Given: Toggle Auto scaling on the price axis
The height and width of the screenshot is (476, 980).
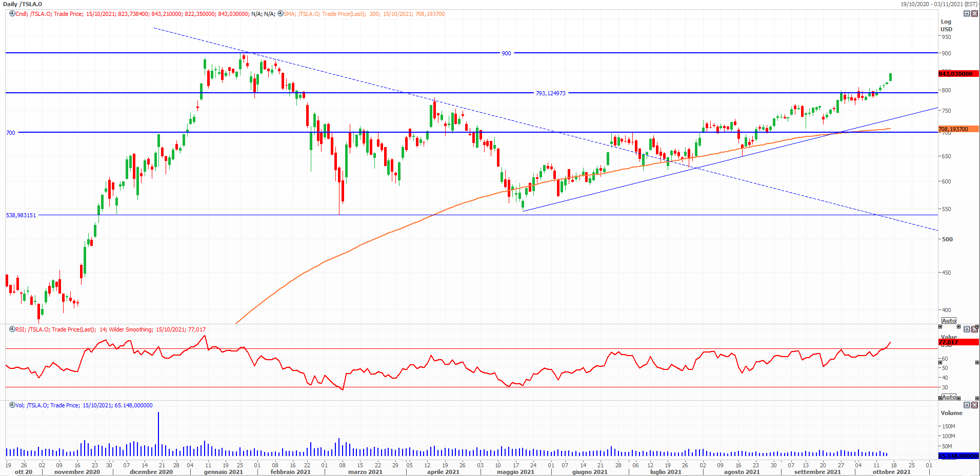Looking at the screenshot, I should pyautogui.click(x=949, y=321).
